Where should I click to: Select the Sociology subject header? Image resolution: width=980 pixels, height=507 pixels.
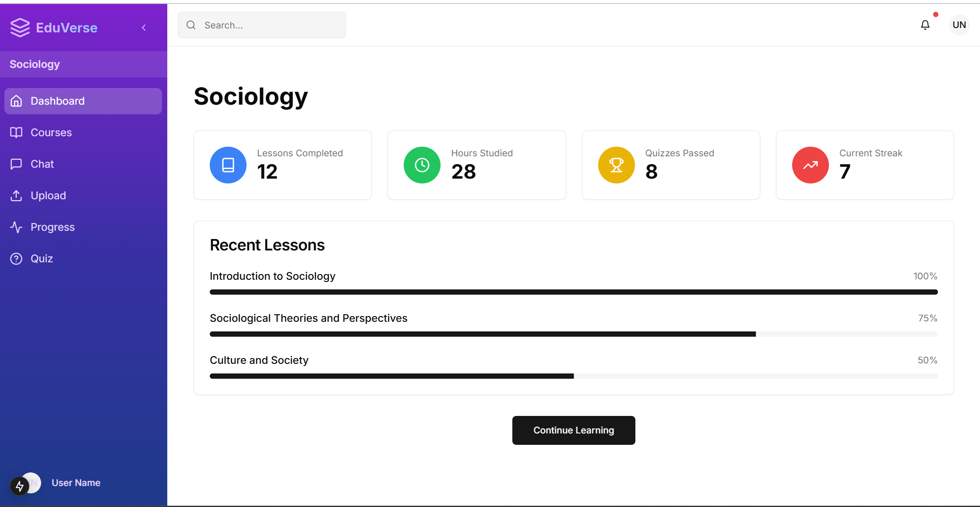(x=34, y=64)
